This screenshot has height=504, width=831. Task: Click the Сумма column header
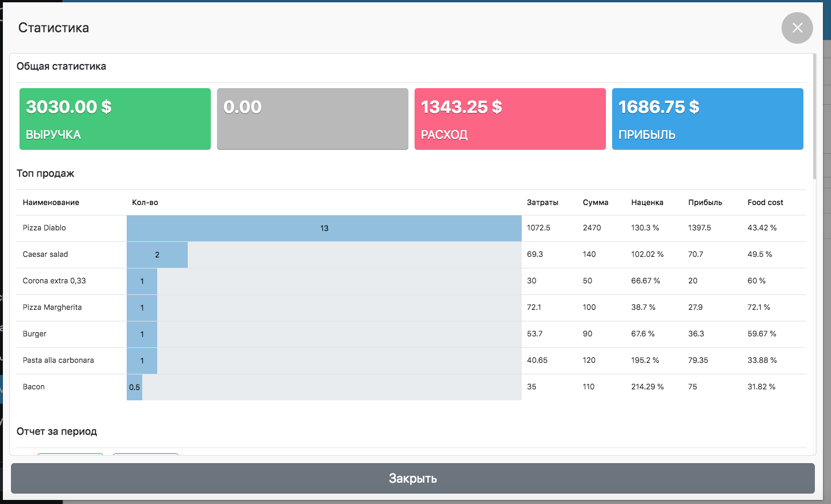tap(595, 203)
